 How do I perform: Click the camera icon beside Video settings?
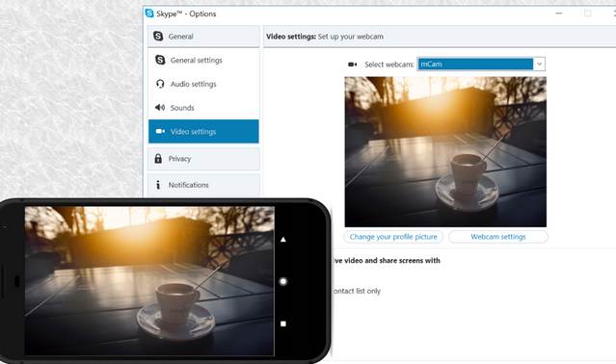(x=160, y=131)
